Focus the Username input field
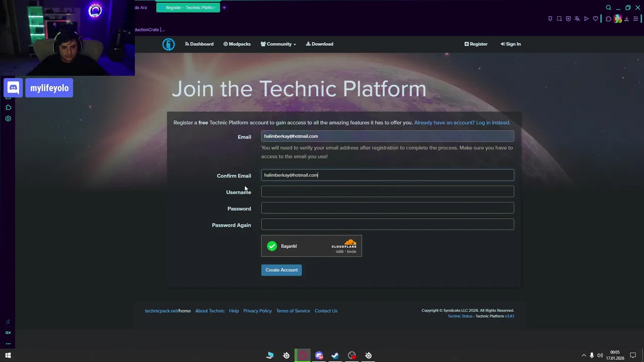Image resolution: width=644 pixels, height=362 pixels. coord(387,192)
